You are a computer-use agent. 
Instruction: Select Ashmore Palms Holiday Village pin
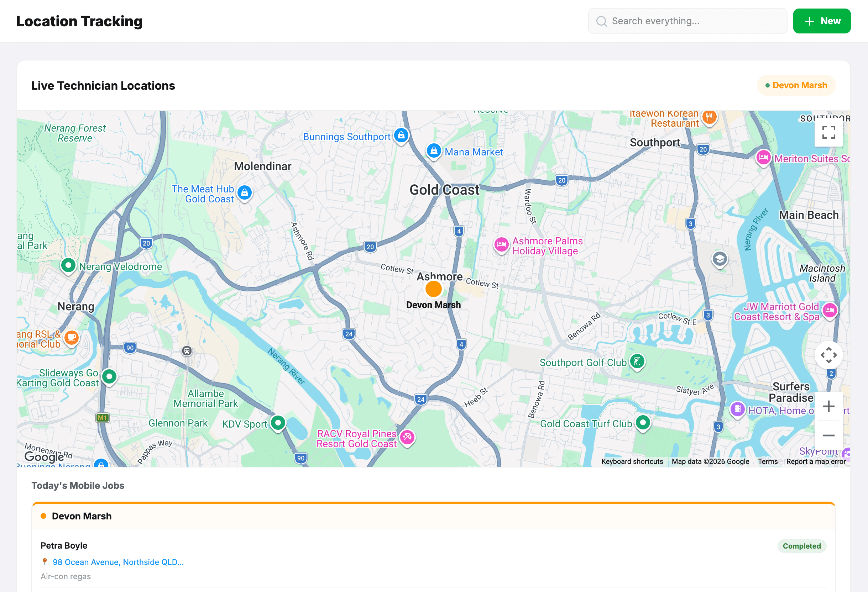click(501, 245)
